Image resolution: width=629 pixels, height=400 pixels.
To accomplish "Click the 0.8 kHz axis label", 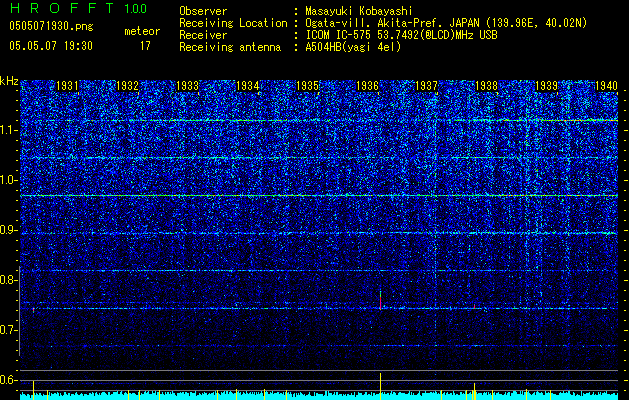I will 8,280.
